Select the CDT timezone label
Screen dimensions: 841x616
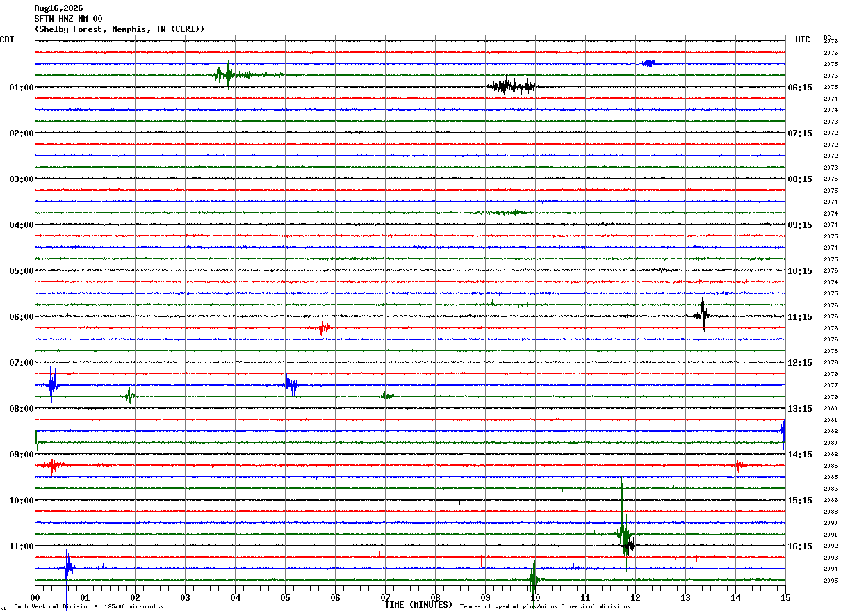click(x=7, y=40)
